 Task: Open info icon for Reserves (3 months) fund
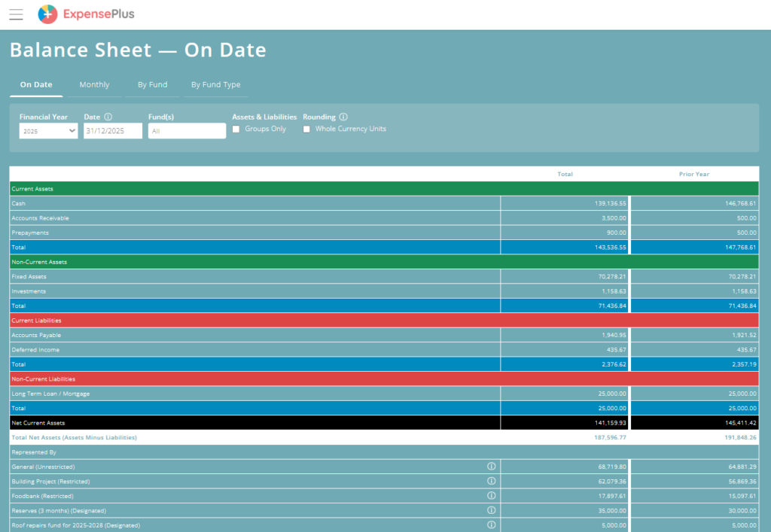point(491,510)
